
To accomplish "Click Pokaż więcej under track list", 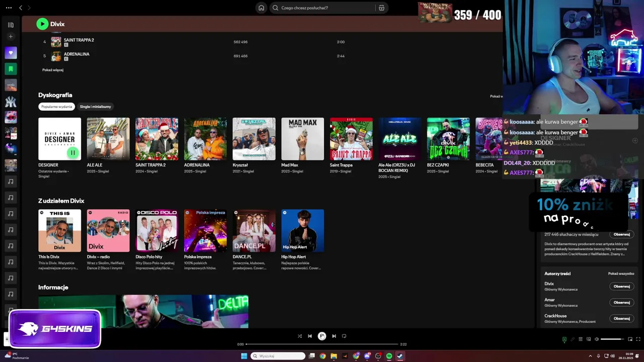I will (53, 70).
